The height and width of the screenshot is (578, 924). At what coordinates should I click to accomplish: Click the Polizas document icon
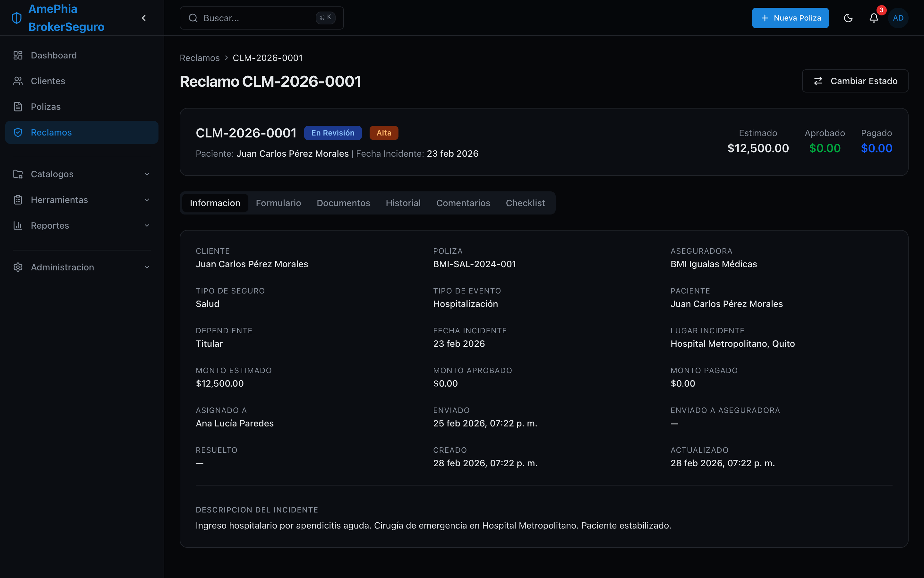18,107
